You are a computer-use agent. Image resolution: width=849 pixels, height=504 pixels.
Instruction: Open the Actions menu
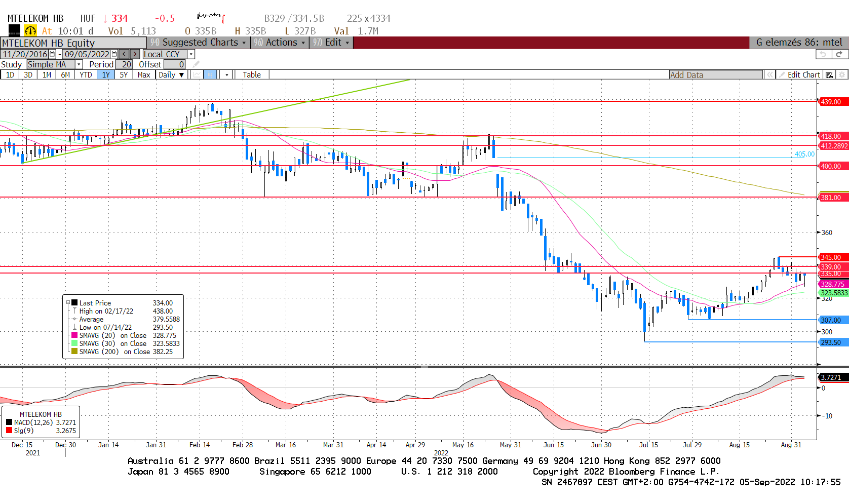[280, 43]
